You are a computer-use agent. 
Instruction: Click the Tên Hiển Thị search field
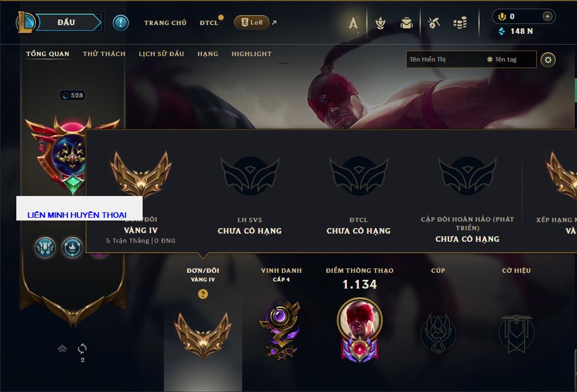click(445, 59)
